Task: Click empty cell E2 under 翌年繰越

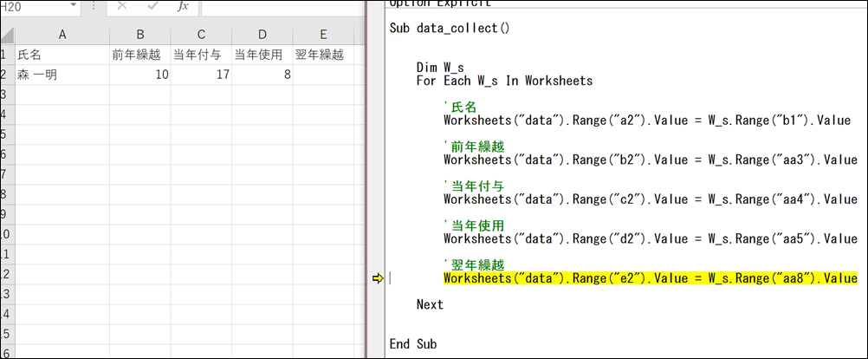Action: coord(323,75)
